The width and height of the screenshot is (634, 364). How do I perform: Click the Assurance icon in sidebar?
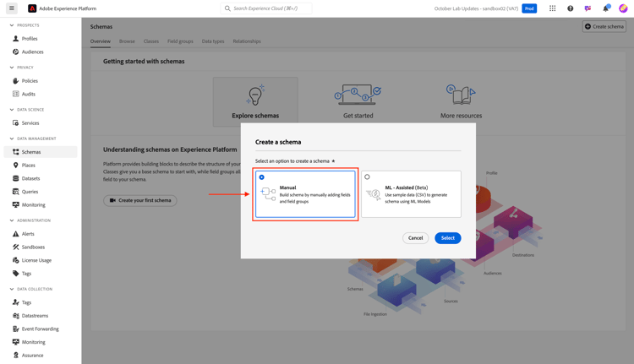click(16, 355)
